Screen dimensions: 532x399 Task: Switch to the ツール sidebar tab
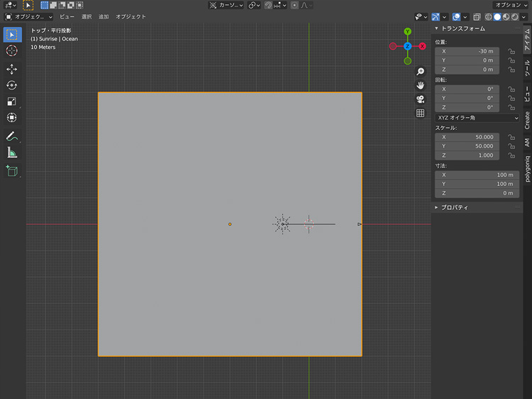tap(526, 68)
